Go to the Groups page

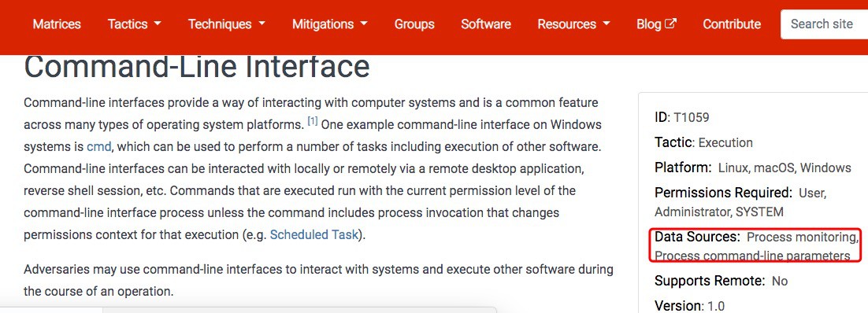414,24
